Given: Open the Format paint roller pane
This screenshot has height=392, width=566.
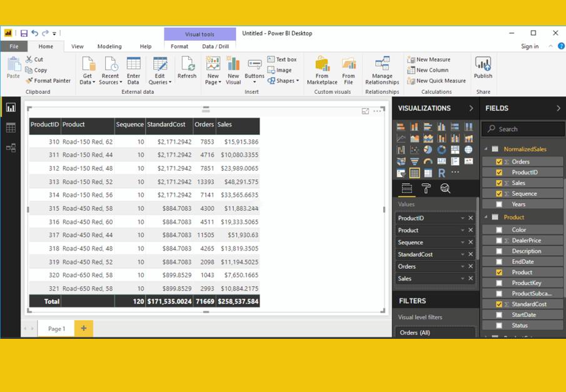Looking at the screenshot, I should 426,188.
